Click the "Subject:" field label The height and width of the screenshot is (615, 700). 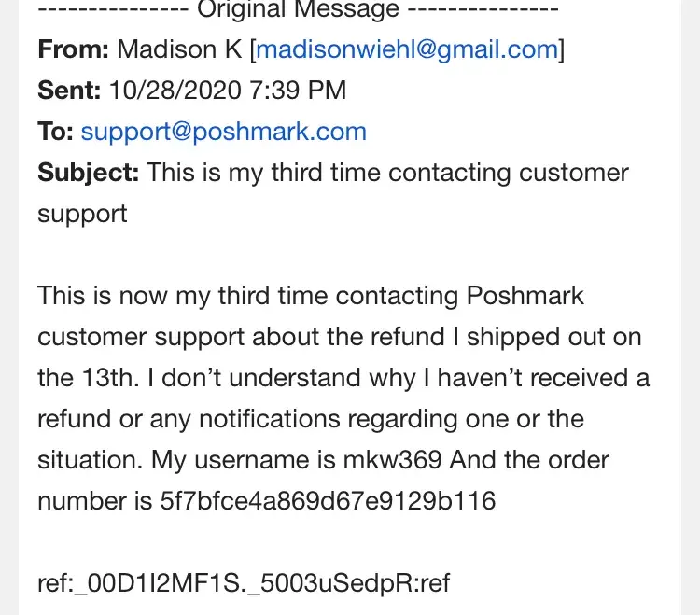(x=89, y=173)
